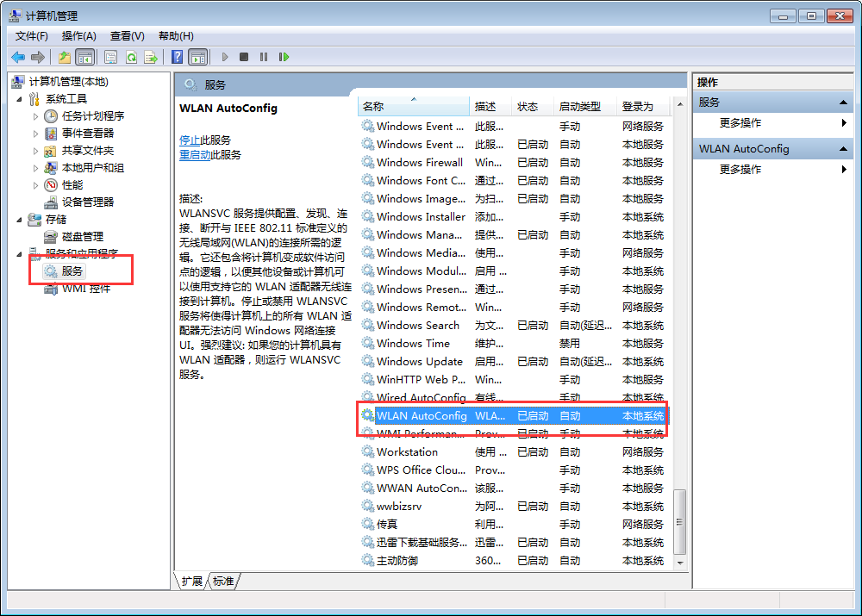Collapse 系统工具 tree node
862x616 pixels.
[19, 99]
